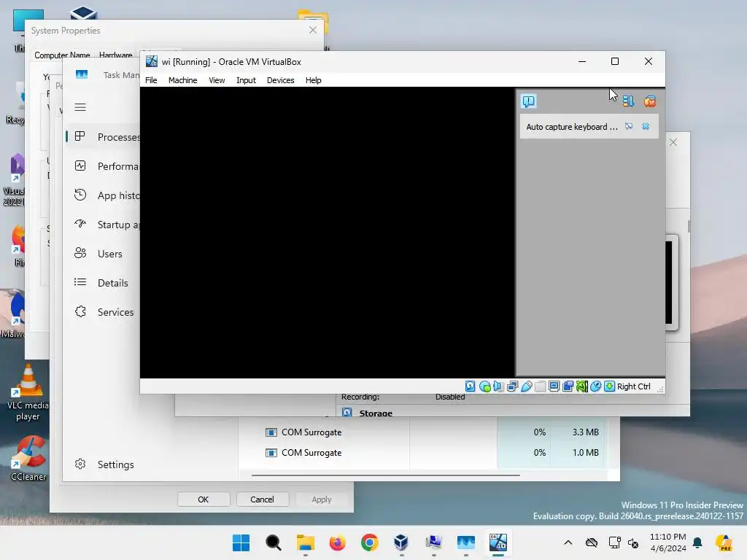Open the View menu in VirtualBox
Viewport: 747px width, 560px height.
pyautogui.click(x=216, y=80)
